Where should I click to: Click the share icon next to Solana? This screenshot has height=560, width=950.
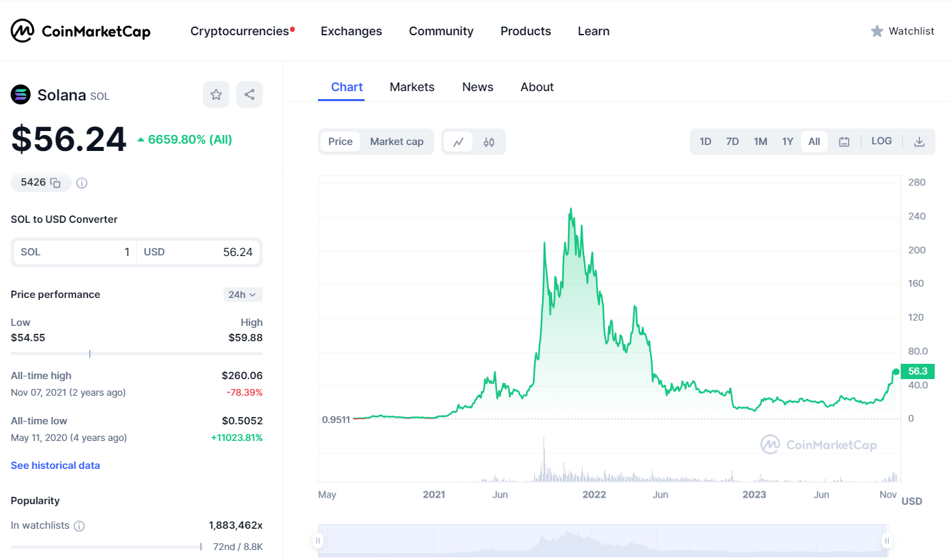point(249,94)
